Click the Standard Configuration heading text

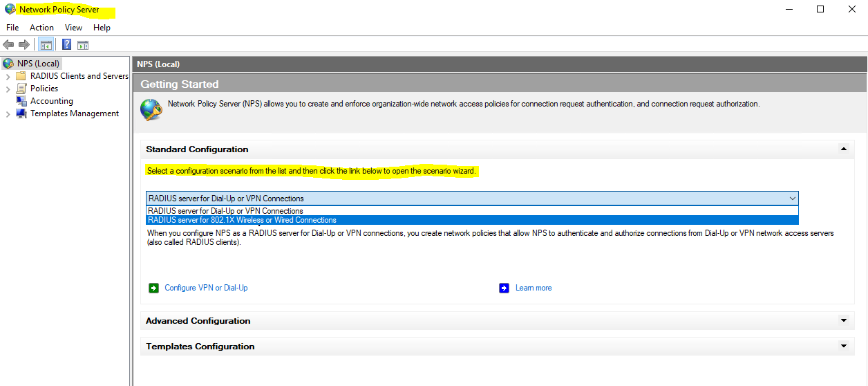point(197,149)
